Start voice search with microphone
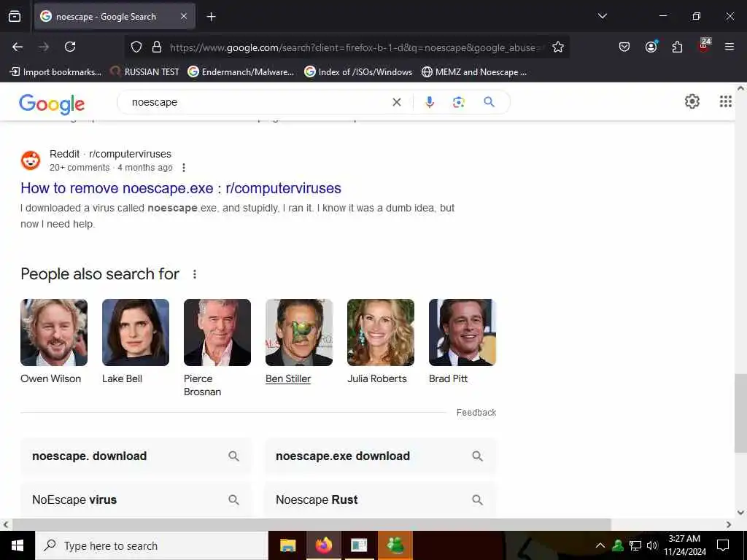 point(429,102)
